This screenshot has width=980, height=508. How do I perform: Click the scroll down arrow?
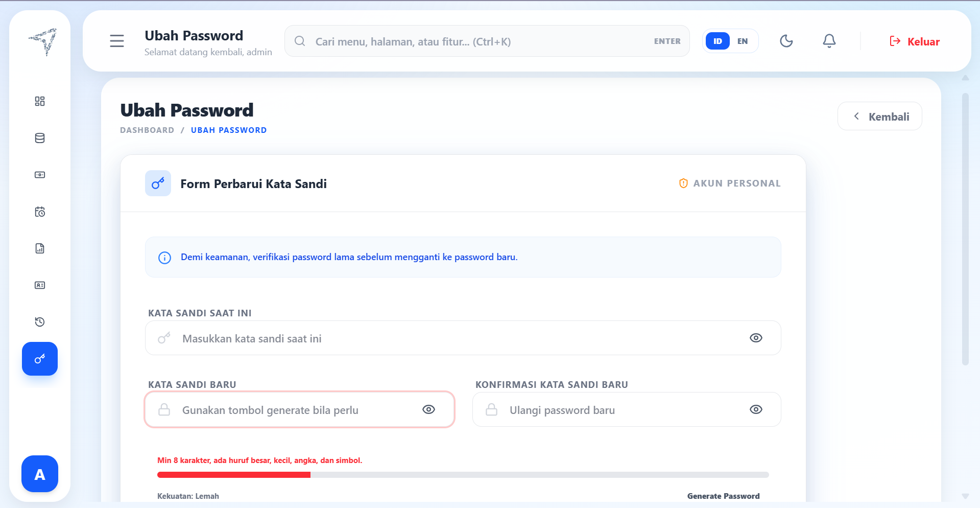[965, 496]
